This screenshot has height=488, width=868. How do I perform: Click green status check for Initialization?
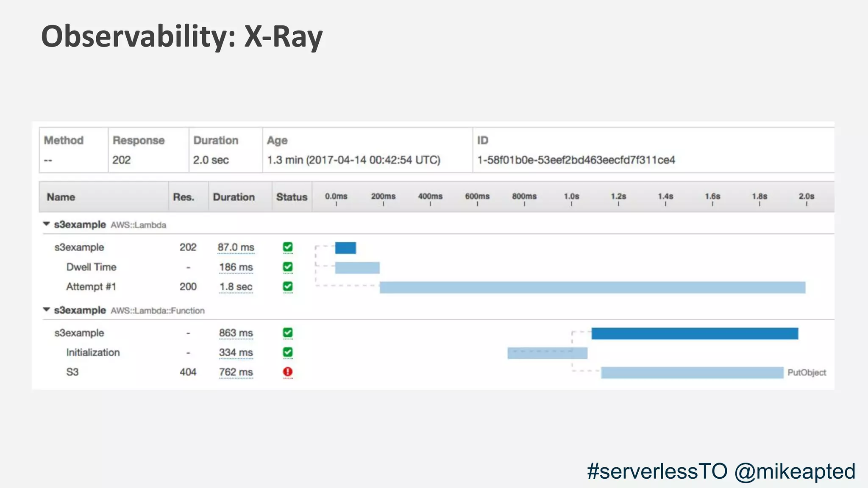pyautogui.click(x=288, y=352)
